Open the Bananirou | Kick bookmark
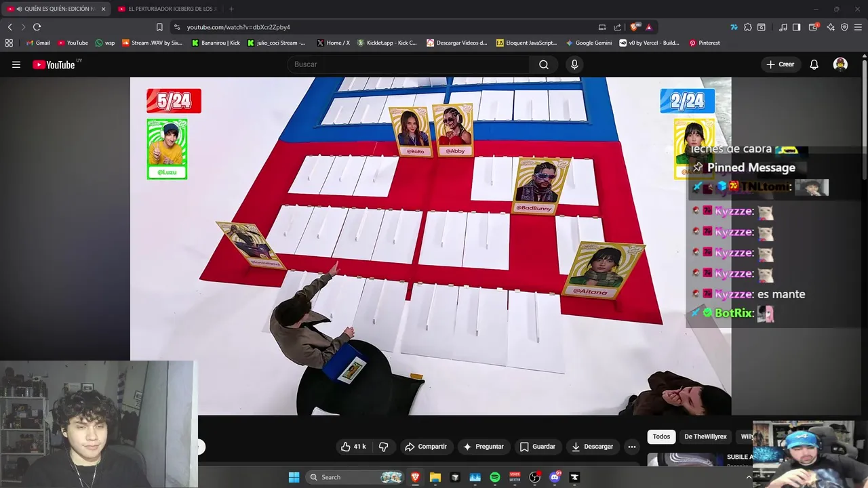The width and height of the screenshot is (868, 488). coord(216,43)
